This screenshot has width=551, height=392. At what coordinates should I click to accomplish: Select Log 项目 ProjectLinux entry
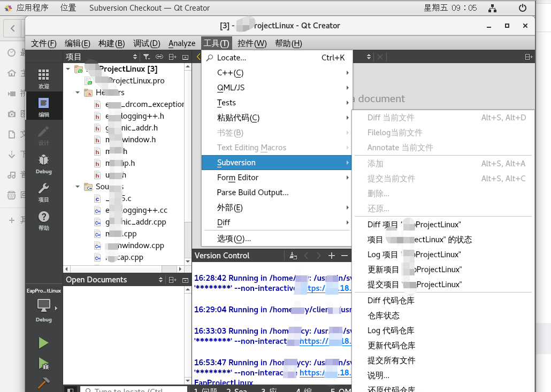point(443,255)
